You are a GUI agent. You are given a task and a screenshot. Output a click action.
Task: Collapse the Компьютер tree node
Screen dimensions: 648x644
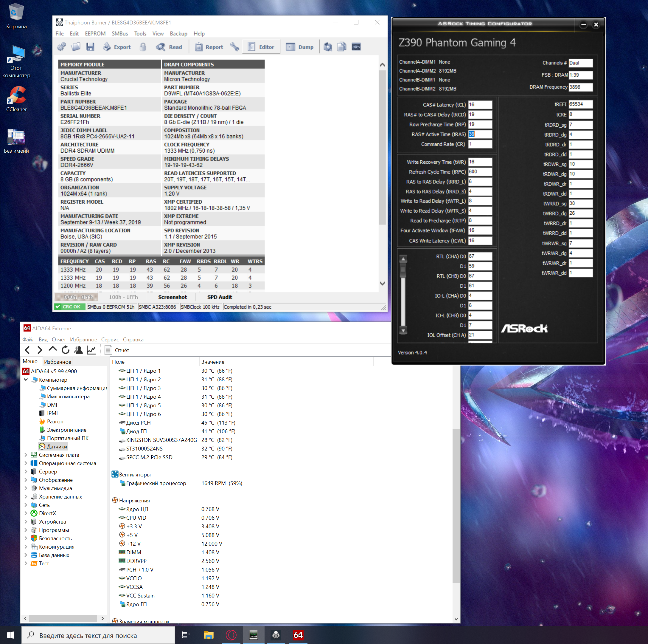tap(26, 380)
